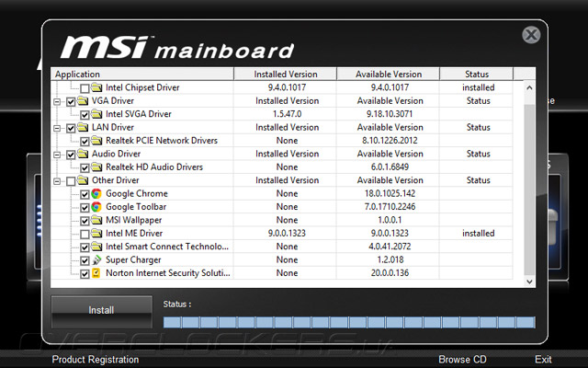The image size is (588, 368).
Task: Uncheck the Super Charger checkbox
Action: (85, 260)
